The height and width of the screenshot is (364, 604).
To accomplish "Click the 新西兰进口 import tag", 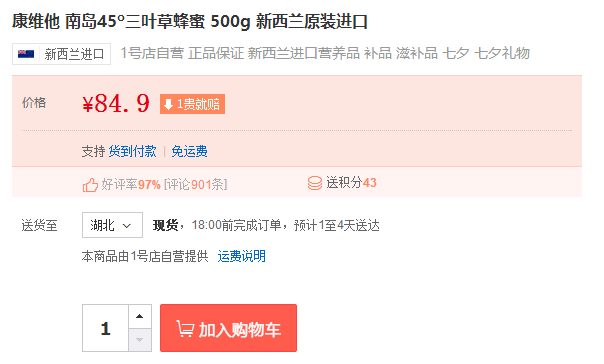I will [61, 54].
